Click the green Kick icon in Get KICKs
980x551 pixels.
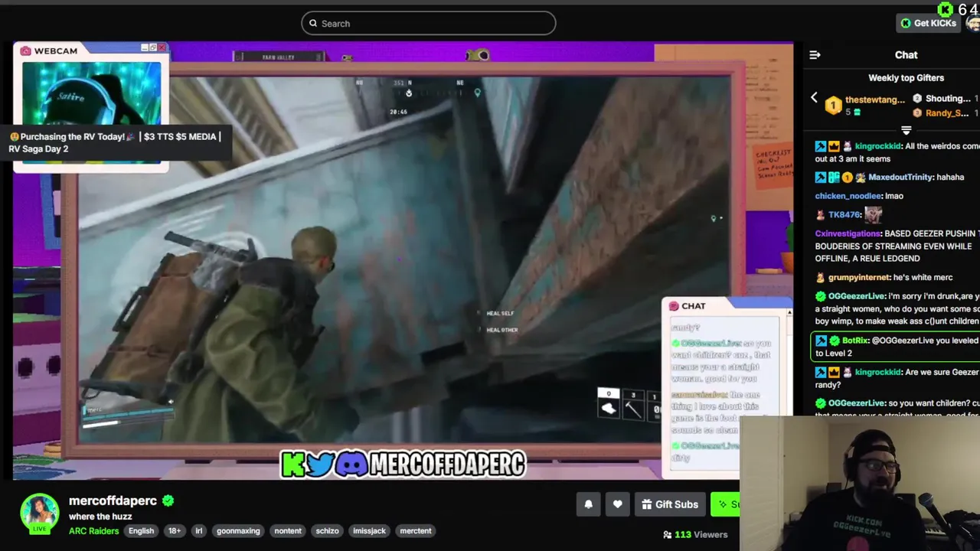906,23
